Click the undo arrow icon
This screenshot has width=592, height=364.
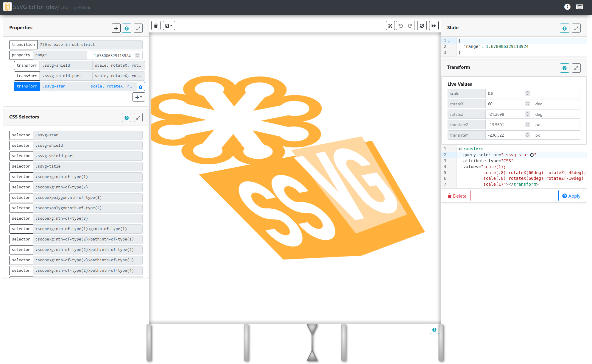point(401,26)
